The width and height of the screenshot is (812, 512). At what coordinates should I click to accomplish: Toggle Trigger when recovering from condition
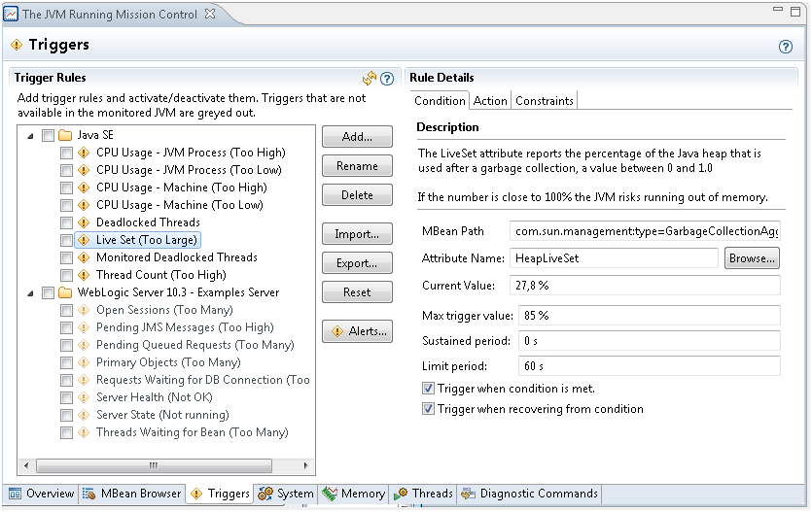click(429, 409)
